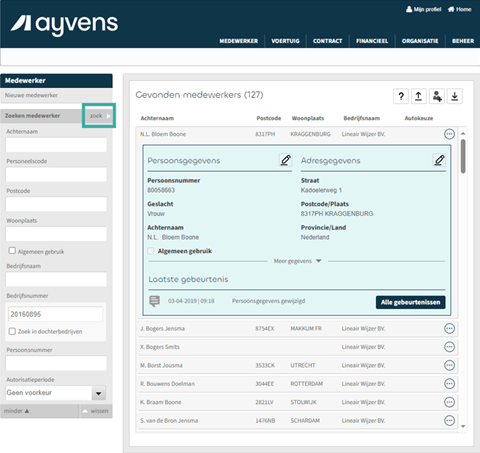Open options menu for J. Bogers Jensma
Screen dimensions: 480x453
coord(449,329)
